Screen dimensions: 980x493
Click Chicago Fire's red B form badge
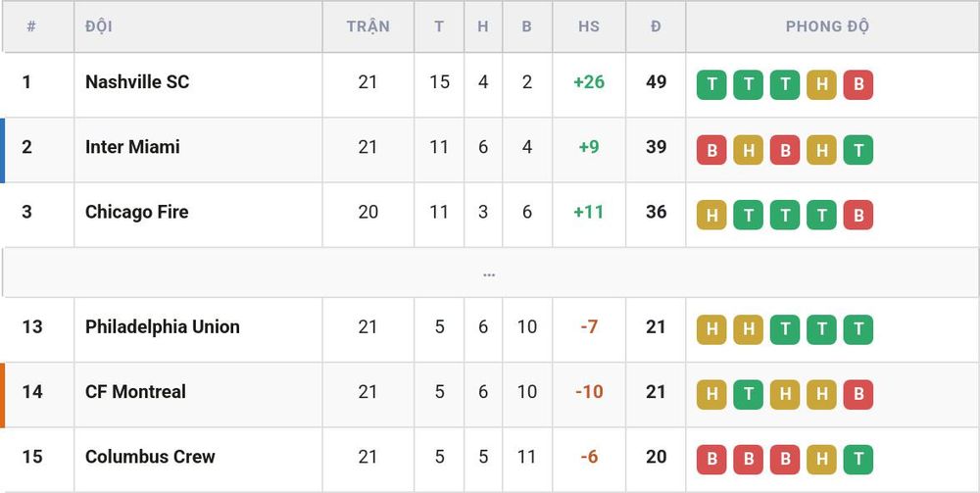point(858,215)
